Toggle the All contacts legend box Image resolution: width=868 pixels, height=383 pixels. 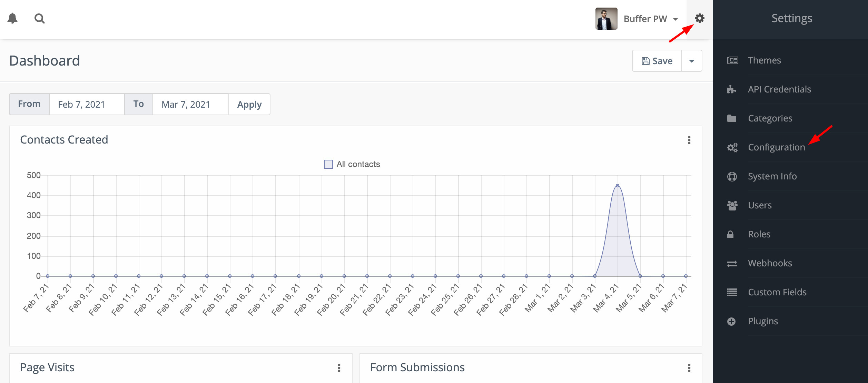(328, 164)
